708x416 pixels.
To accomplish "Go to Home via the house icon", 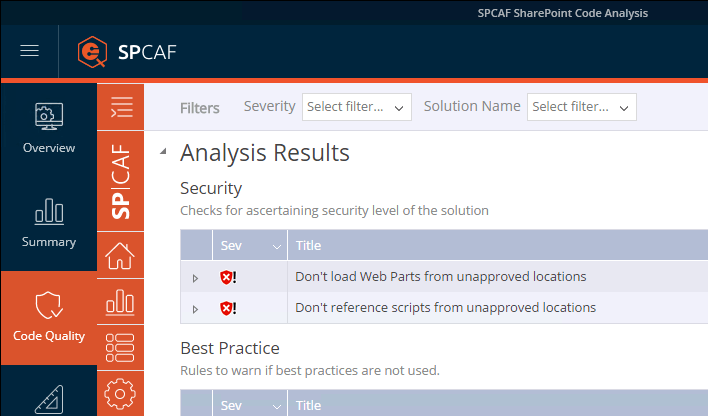I will click(121, 256).
